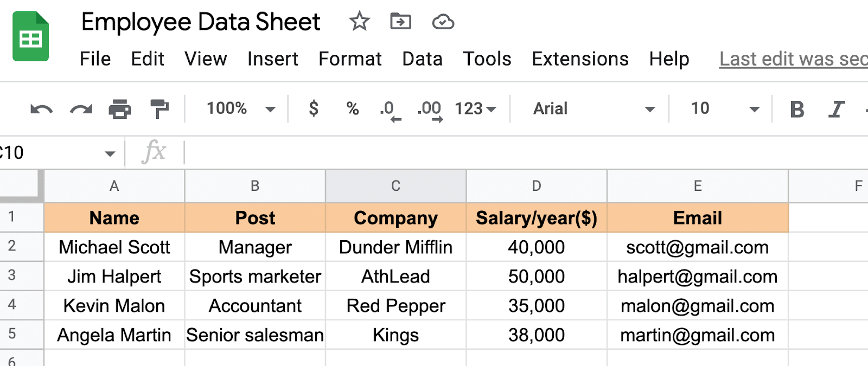This screenshot has width=868, height=366.
Task: Select column E header
Action: click(x=698, y=186)
